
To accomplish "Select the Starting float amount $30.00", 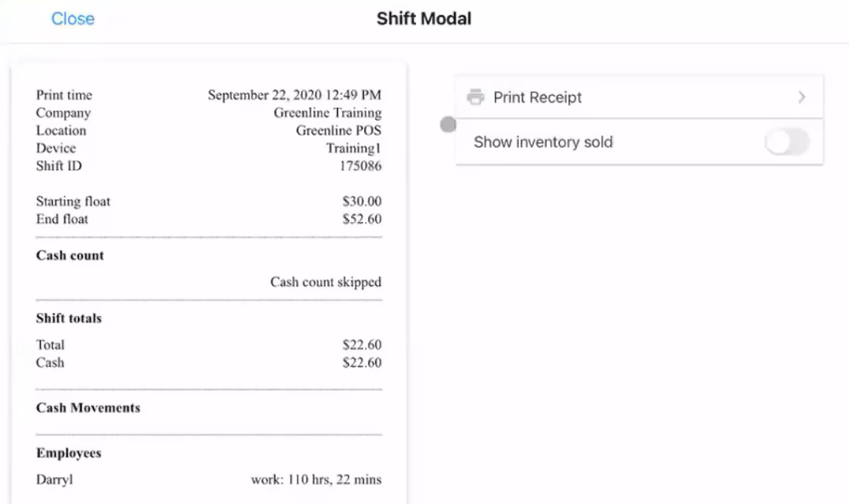I will pyautogui.click(x=362, y=201).
